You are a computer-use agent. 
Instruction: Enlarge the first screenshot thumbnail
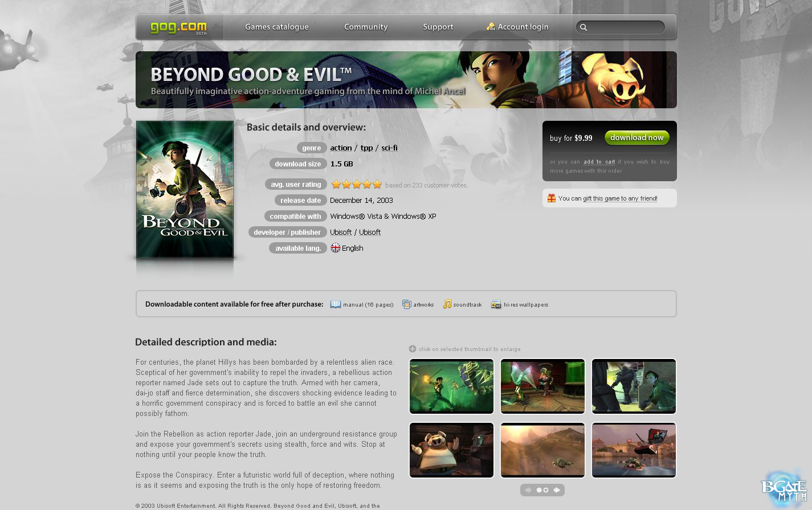[x=451, y=386]
